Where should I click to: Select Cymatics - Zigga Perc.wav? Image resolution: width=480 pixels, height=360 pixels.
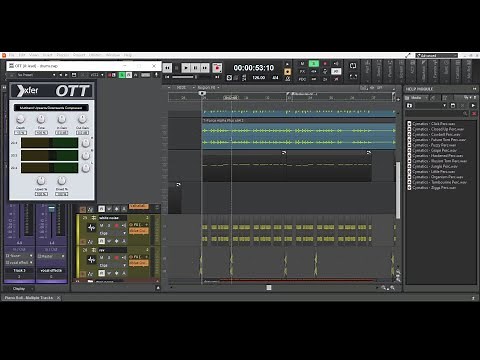[x=434, y=188]
